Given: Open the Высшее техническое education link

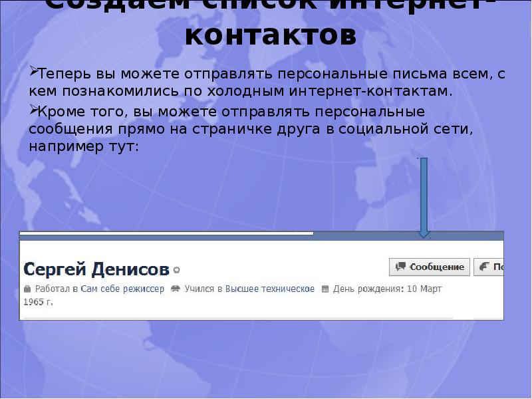Looking at the screenshot, I should [x=269, y=289].
